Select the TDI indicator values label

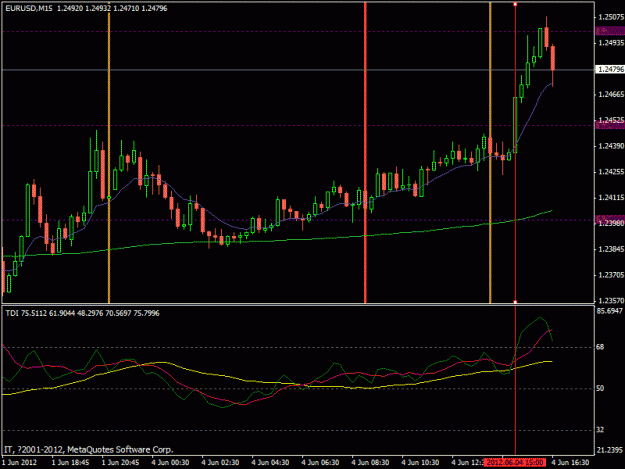[83, 313]
